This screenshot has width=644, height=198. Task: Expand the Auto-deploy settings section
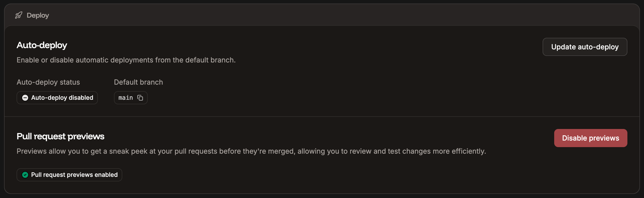click(x=42, y=45)
